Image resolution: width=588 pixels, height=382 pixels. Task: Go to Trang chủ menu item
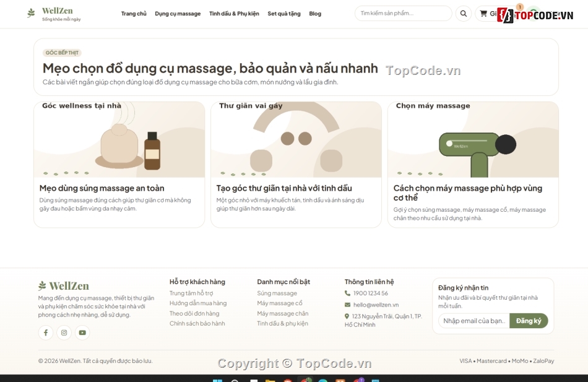pyautogui.click(x=134, y=14)
